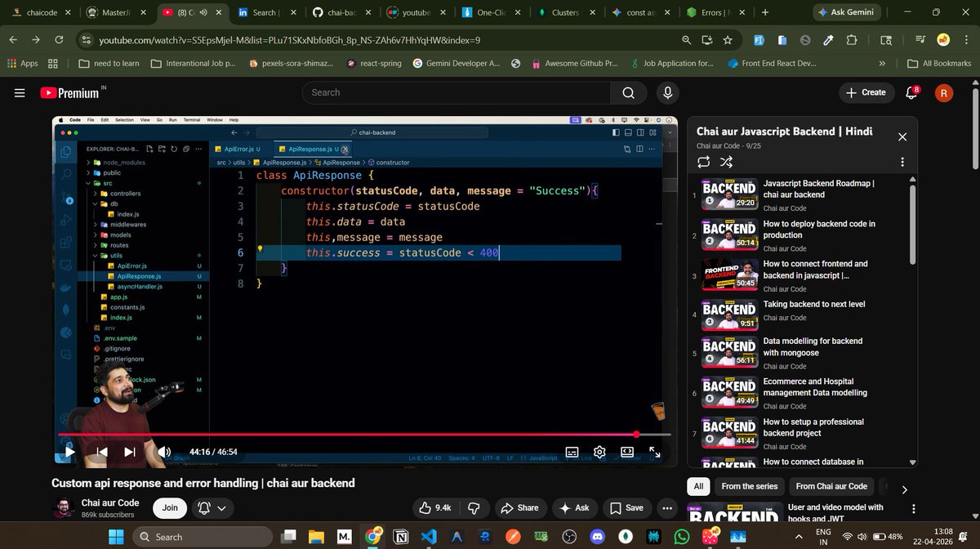Select the All filter chip
This screenshot has height=549, width=980.
[x=698, y=486]
